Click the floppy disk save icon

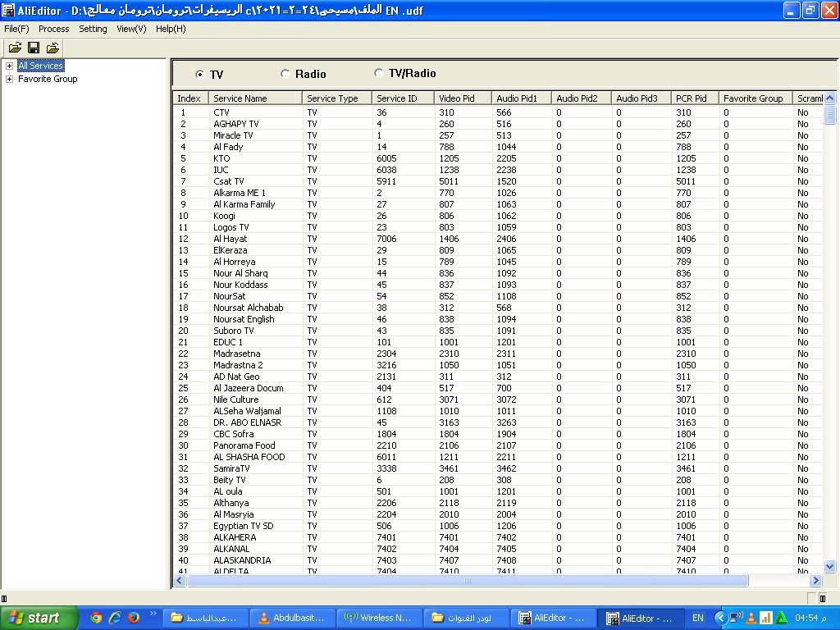coord(34,48)
